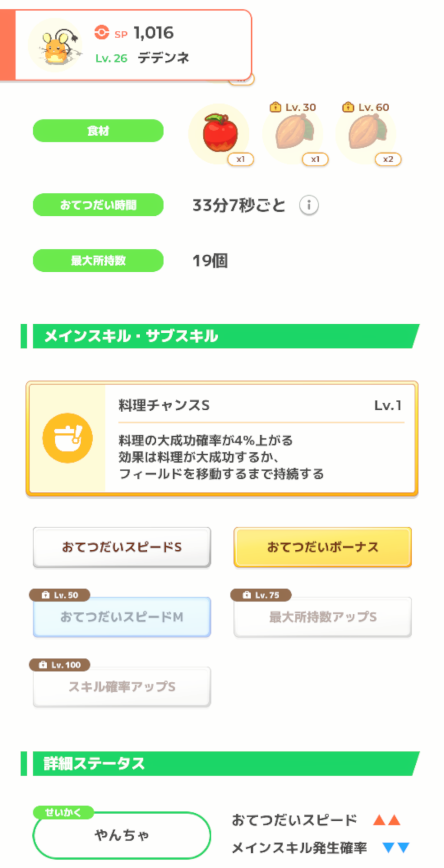Select the おてつだいスピードS sub skill
Viewport: 444px width, 868px height.
tap(122, 547)
